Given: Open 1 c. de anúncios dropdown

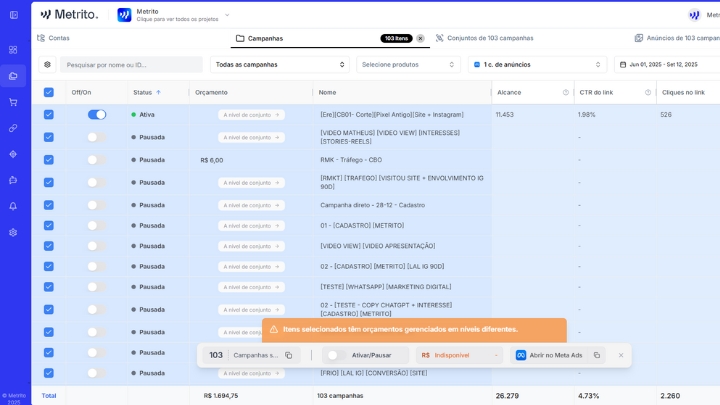Looking at the screenshot, I should tap(537, 65).
